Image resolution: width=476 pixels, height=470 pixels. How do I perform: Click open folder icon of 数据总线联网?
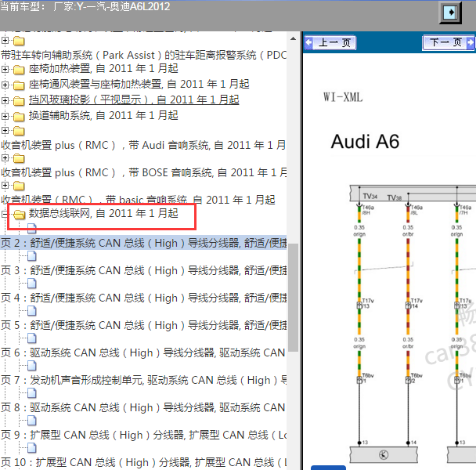point(19,214)
